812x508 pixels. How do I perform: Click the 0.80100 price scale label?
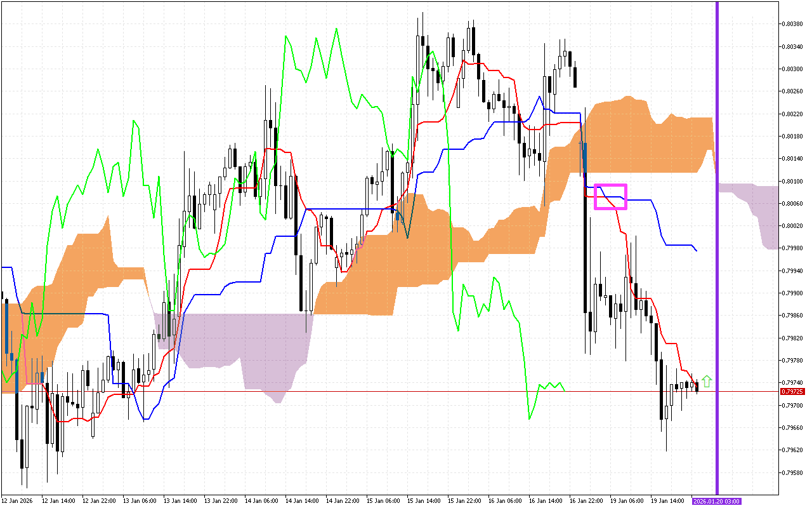point(790,181)
